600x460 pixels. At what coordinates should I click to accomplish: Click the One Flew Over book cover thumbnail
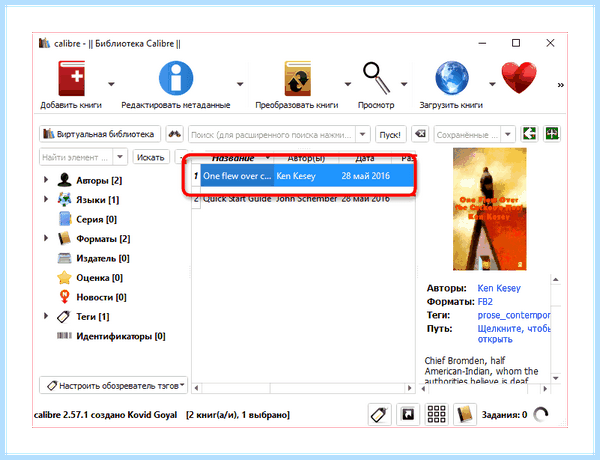pos(489,209)
